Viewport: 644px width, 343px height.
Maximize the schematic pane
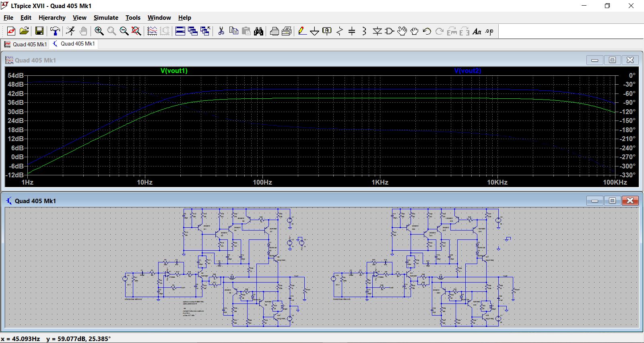(x=612, y=201)
